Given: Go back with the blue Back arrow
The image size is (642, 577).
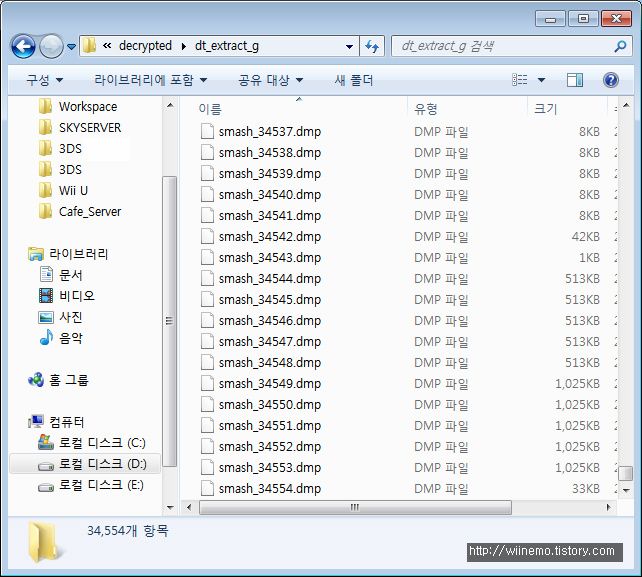Looking at the screenshot, I should 23,46.
